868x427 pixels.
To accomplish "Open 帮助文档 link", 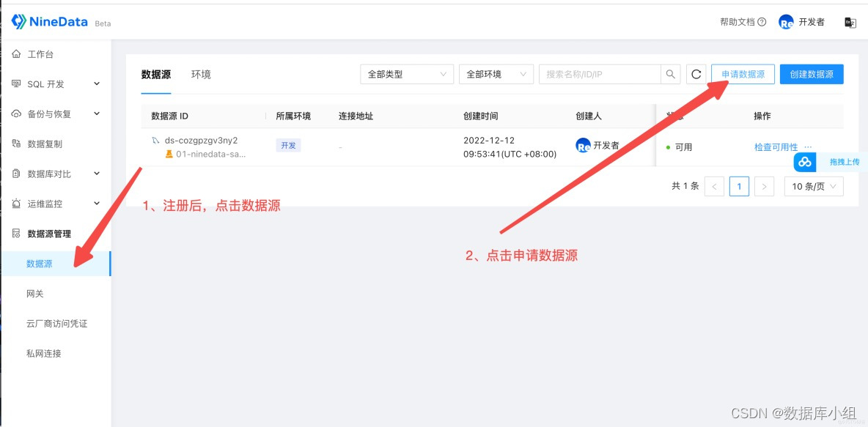I will [x=737, y=22].
